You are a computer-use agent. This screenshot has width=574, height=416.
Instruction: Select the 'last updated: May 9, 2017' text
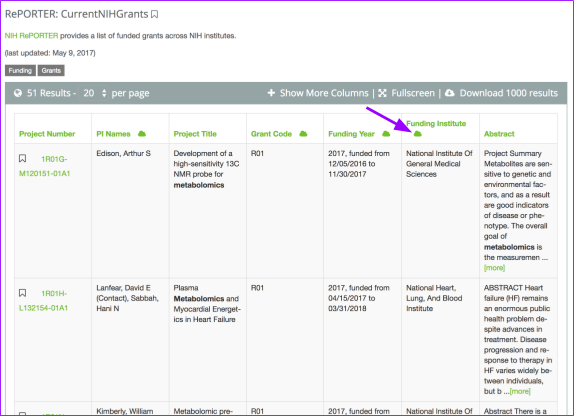point(50,53)
